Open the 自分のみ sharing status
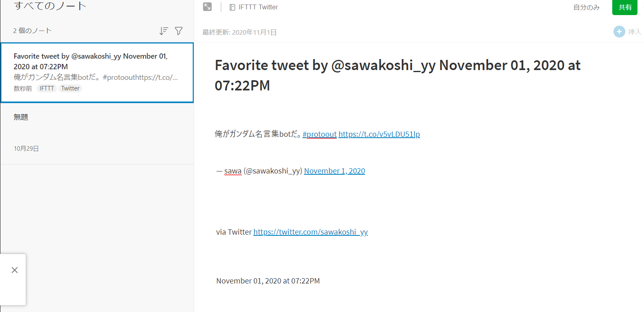Image resolution: width=644 pixels, height=312 pixels. [587, 7]
